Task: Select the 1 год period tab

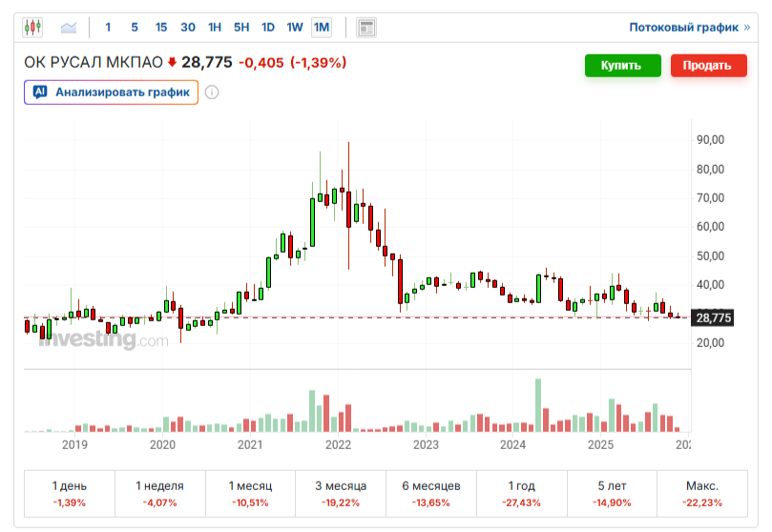Action: pyautogui.click(x=521, y=494)
